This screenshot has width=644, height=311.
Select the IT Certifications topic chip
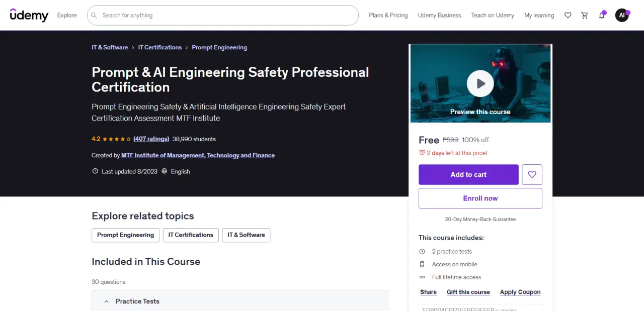(x=191, y=235)
